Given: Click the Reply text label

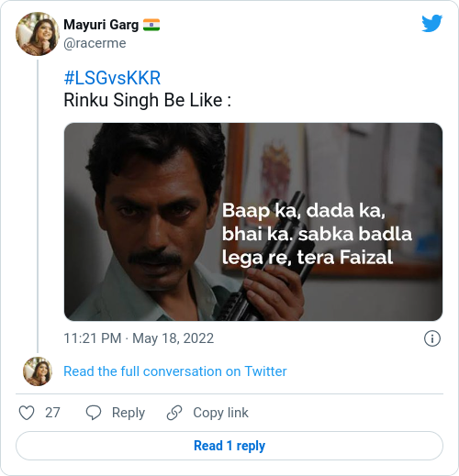Looking at the screenshot, I should tap(129, 413).
